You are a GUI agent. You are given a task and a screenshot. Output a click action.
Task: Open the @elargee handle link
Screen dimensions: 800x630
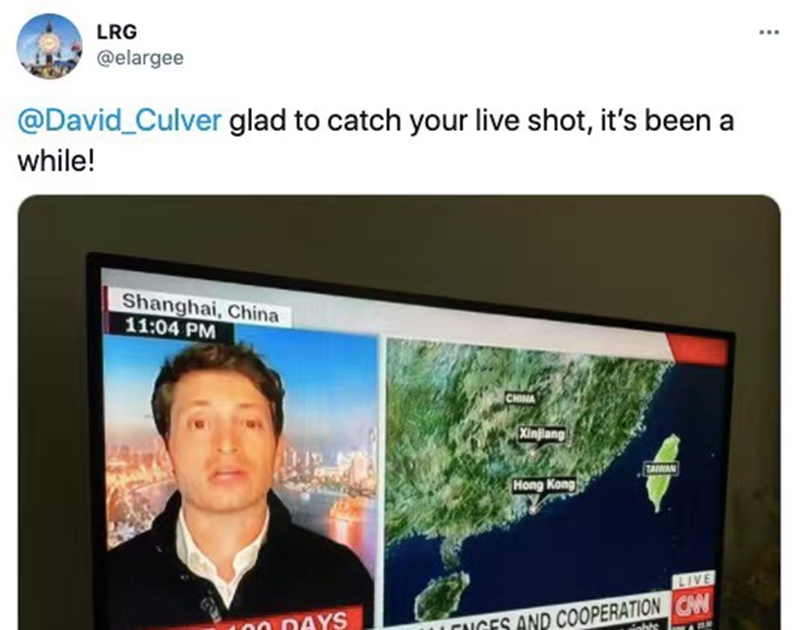(x=140, y=58)
